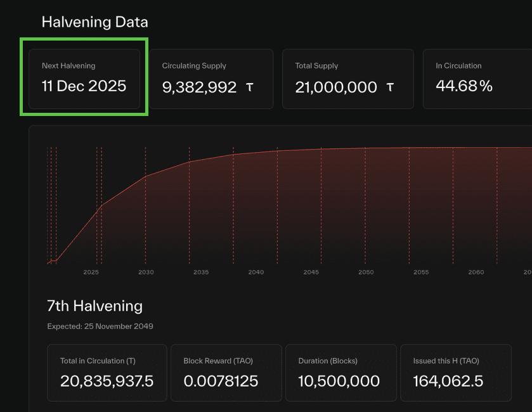Click the 2030 label on chart axis

146,273
